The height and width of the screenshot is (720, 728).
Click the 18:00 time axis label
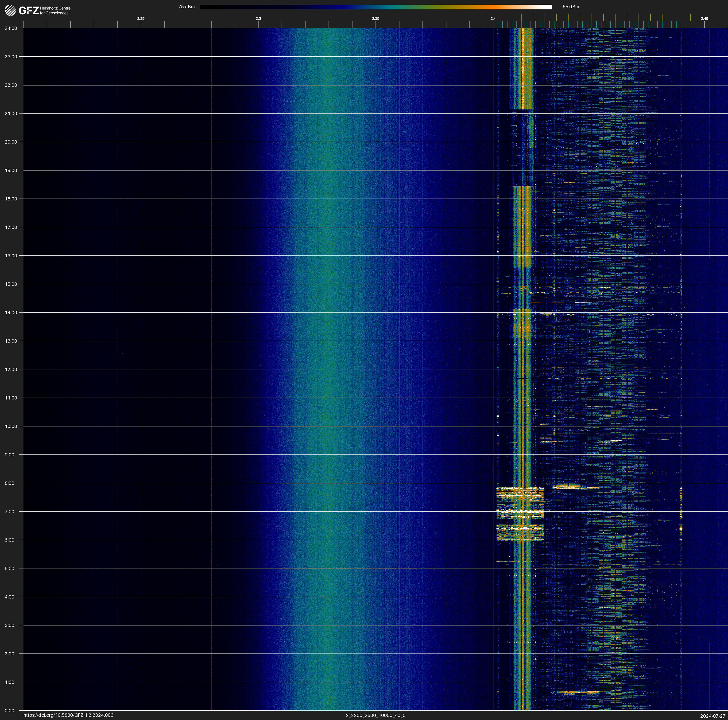11,199
